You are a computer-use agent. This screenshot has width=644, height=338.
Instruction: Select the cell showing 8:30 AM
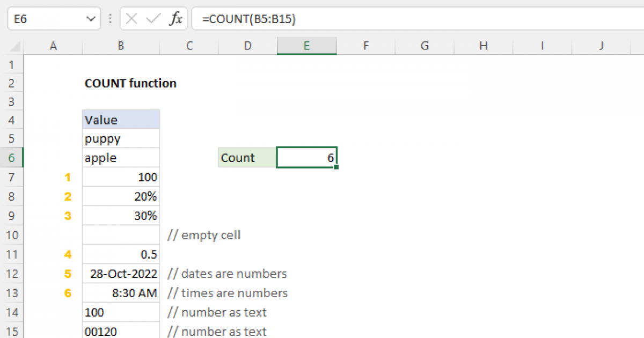pyautogui.click(x=121, y=292)
